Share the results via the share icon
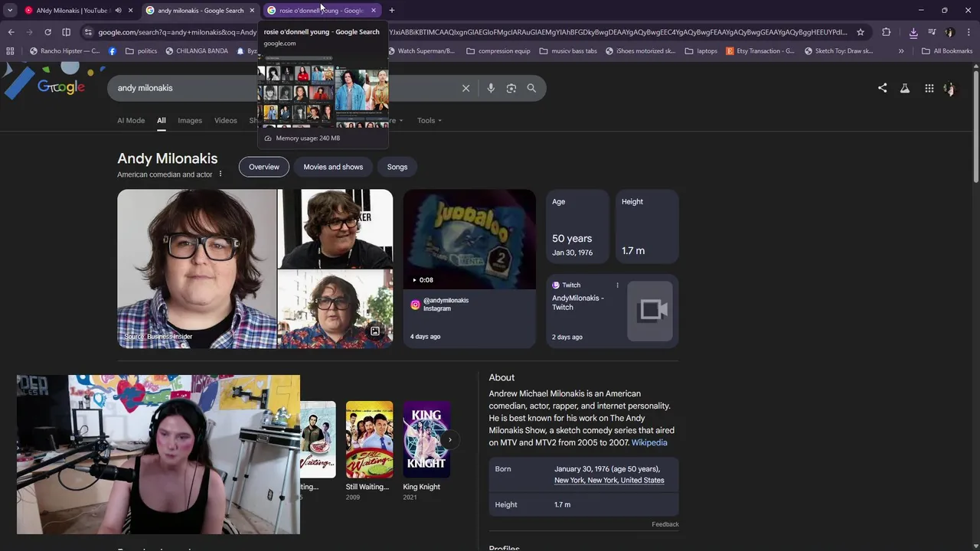 (882, 88)
